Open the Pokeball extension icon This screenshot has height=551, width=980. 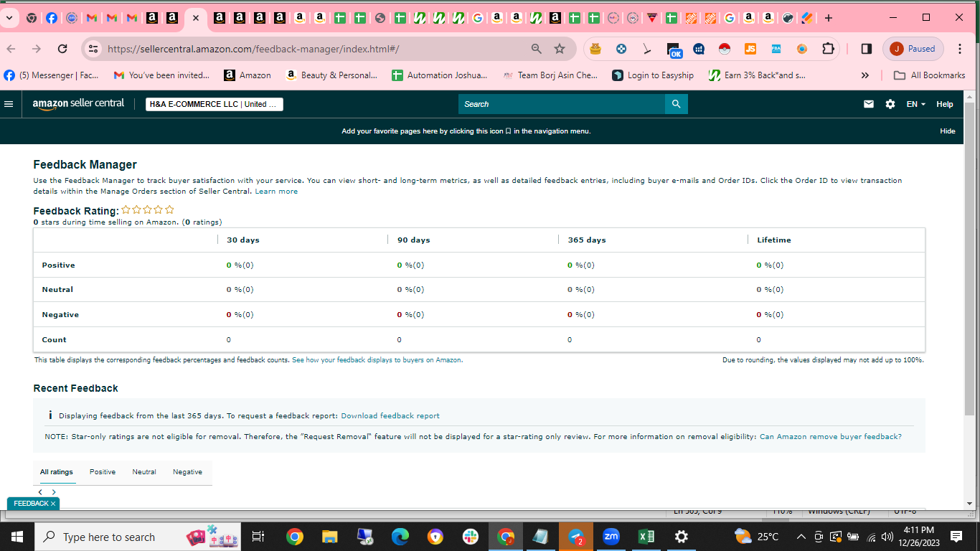[724, 49]
